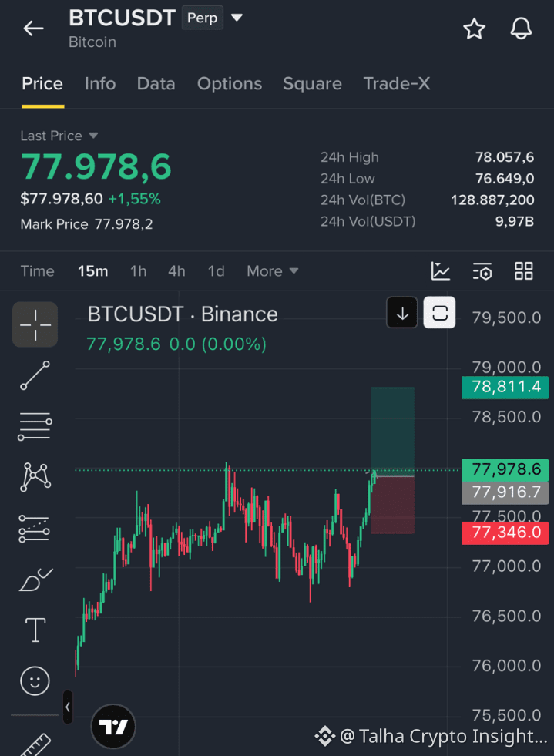The width and height of the screenshot is (554, 756).
Task: Open the Square tab
Action: coord(312,84)
